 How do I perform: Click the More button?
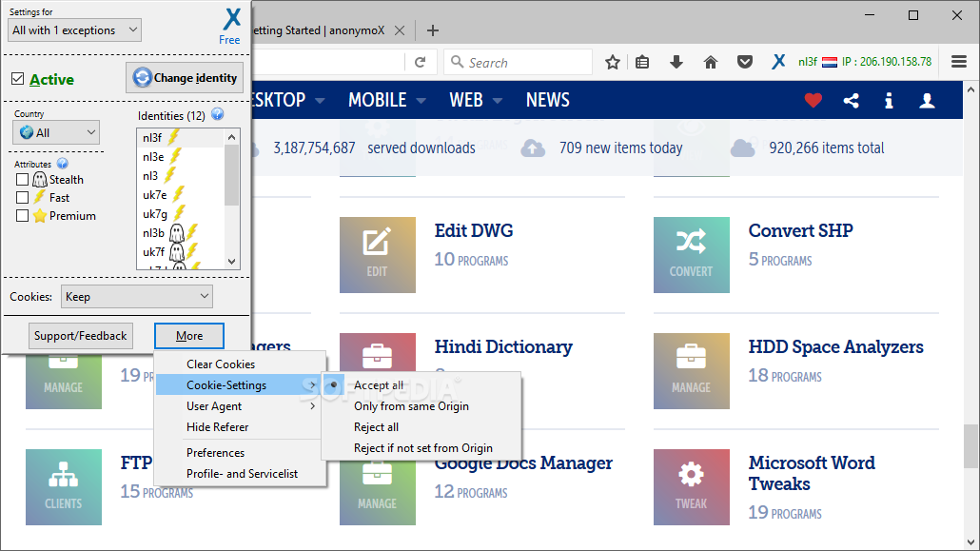(x=189, y=336)
